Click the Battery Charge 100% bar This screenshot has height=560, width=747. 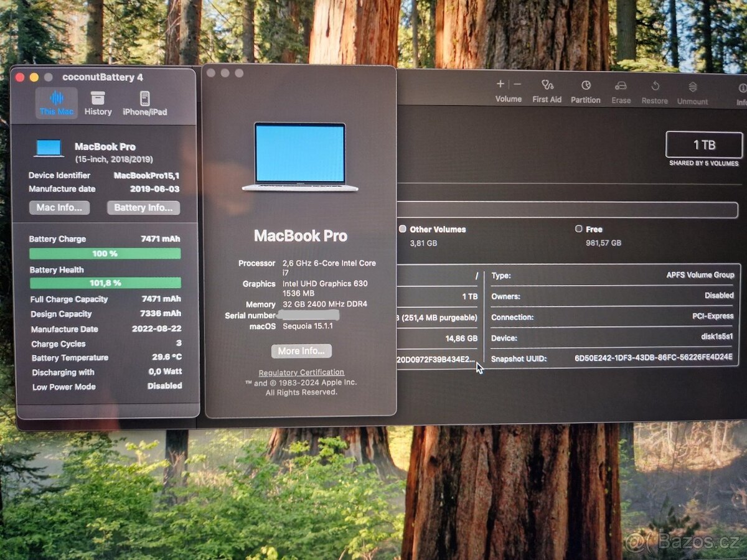[105, 253]
